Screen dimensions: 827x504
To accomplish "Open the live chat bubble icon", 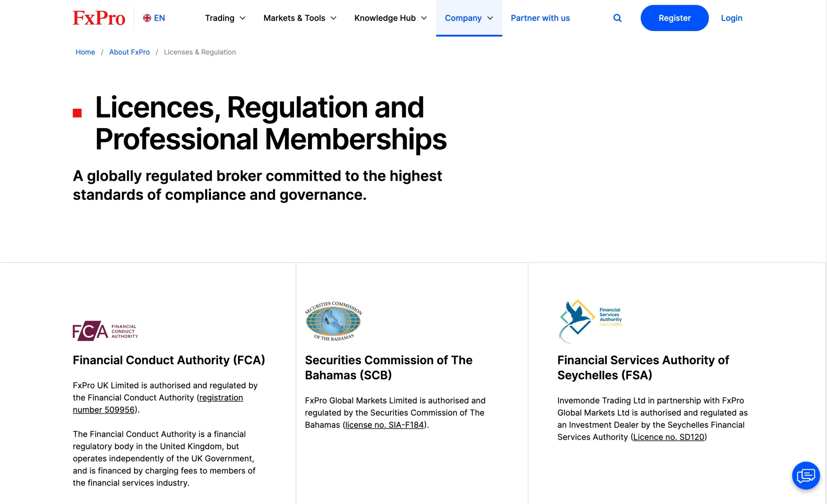I will [x=806, y=475].
